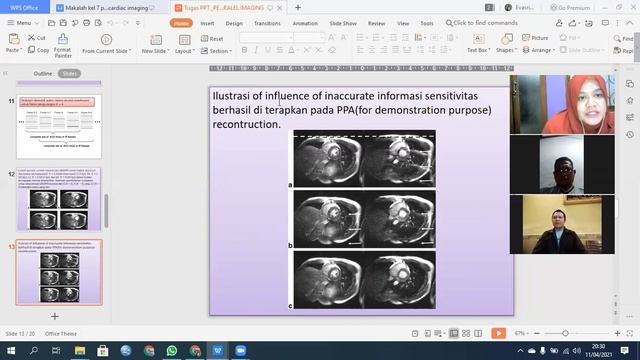Click the Paste clipboard icon

pyautogui.click(x=13, y=39)
